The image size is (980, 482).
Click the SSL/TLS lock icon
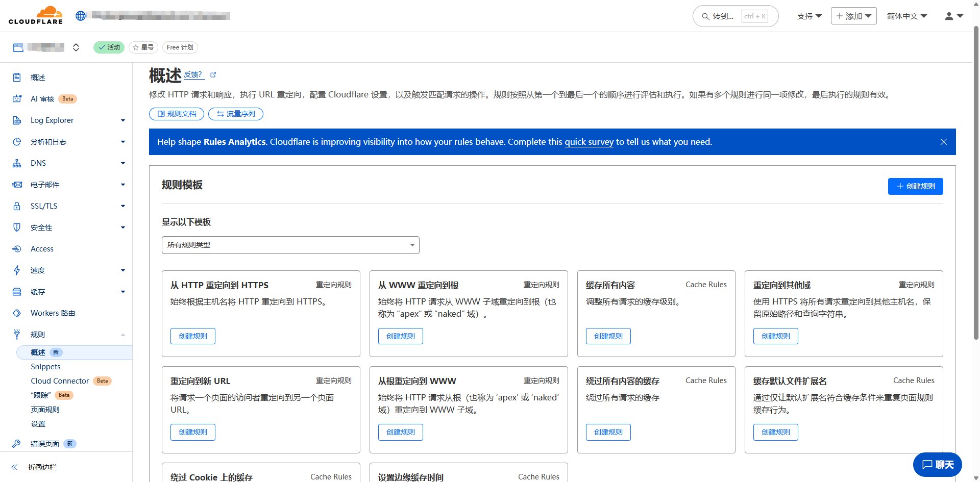pos(17,206)
